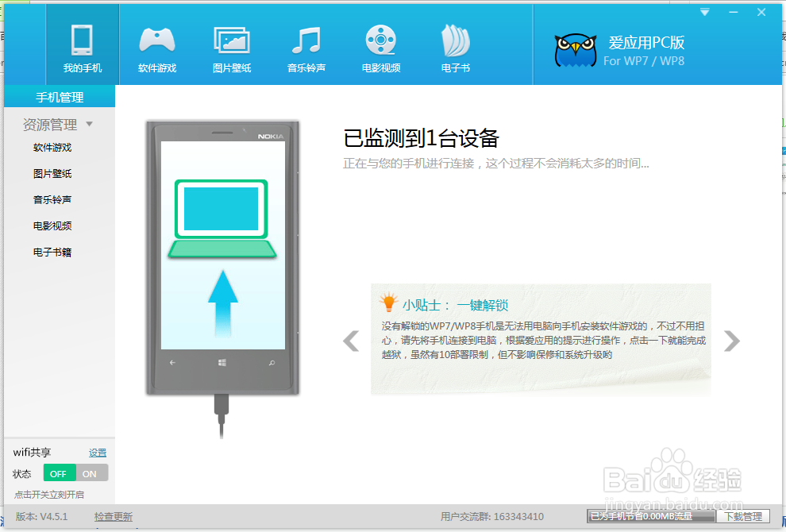Click the owl logo of 爱应用PC版

pos(576,50)
